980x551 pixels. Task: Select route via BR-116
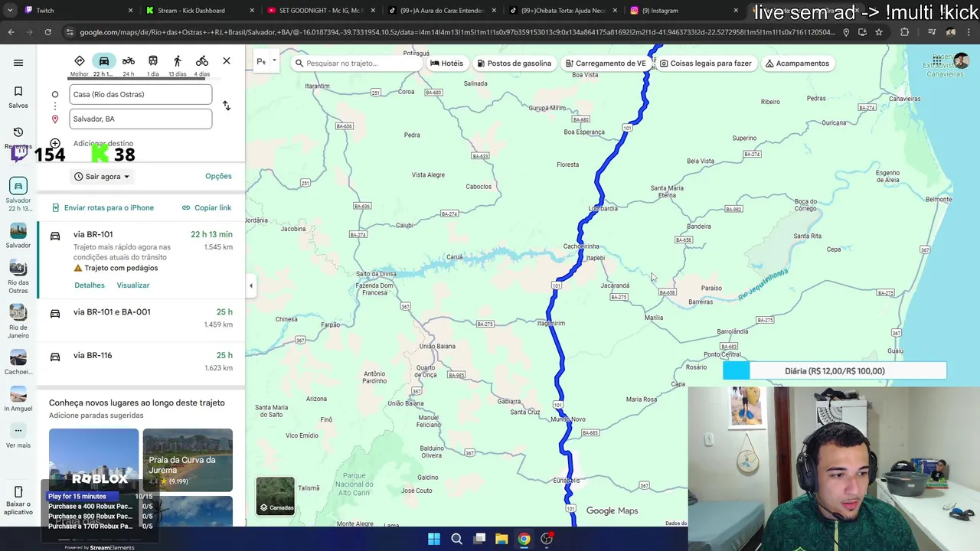(141, 361)
